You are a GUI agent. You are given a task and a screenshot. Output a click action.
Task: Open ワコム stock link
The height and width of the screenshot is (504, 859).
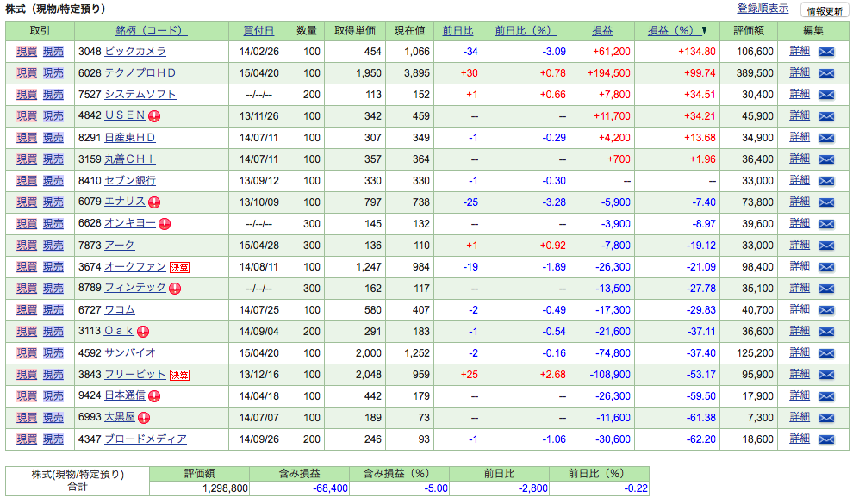click(x=120, y=309)
